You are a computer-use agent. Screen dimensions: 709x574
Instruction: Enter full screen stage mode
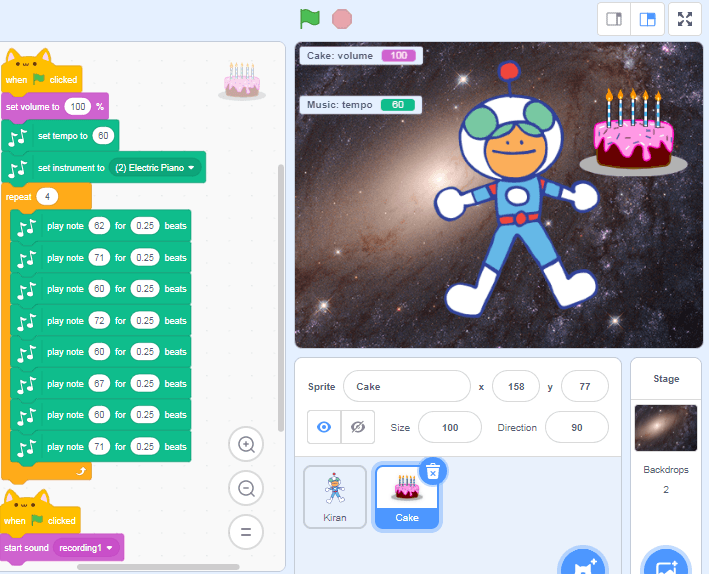685,19
